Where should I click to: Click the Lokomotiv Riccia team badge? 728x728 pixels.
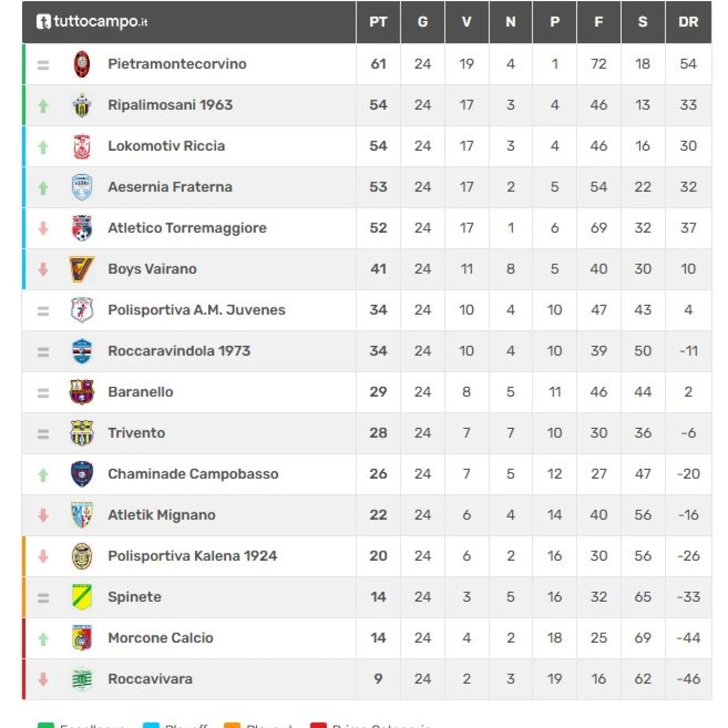(82, 146)
